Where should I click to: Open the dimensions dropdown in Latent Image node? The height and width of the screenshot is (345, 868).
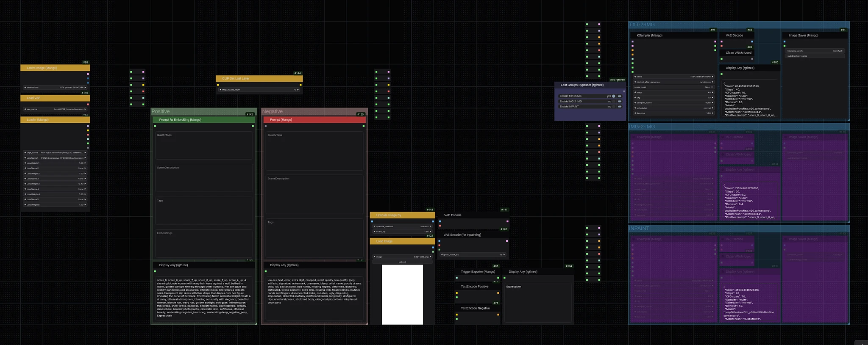click(x=55, y=87)
